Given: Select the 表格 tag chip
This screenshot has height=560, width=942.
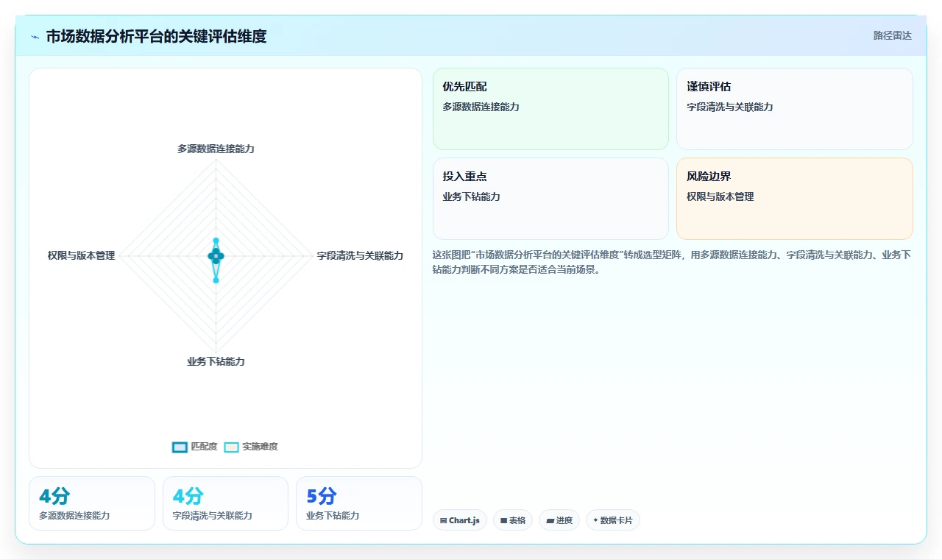Looking at the screenshot, I should tap(513, 520).
